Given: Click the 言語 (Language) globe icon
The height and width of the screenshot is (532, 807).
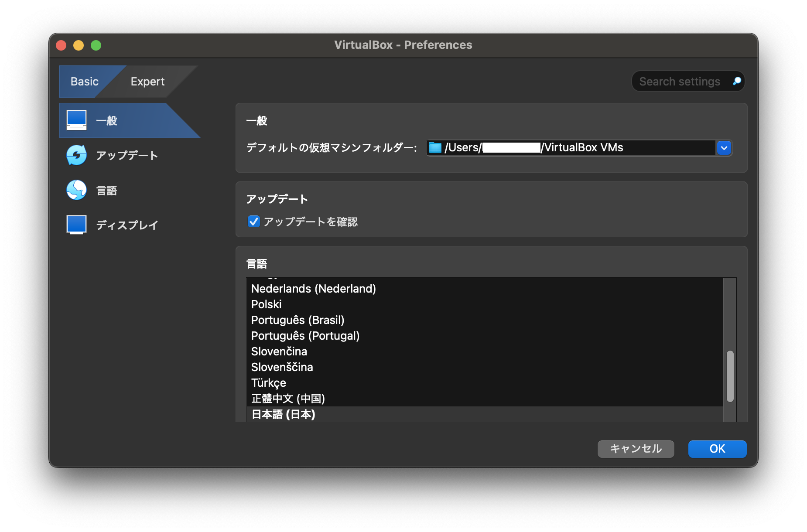Looking at the screenshot, I should [77, 190].
